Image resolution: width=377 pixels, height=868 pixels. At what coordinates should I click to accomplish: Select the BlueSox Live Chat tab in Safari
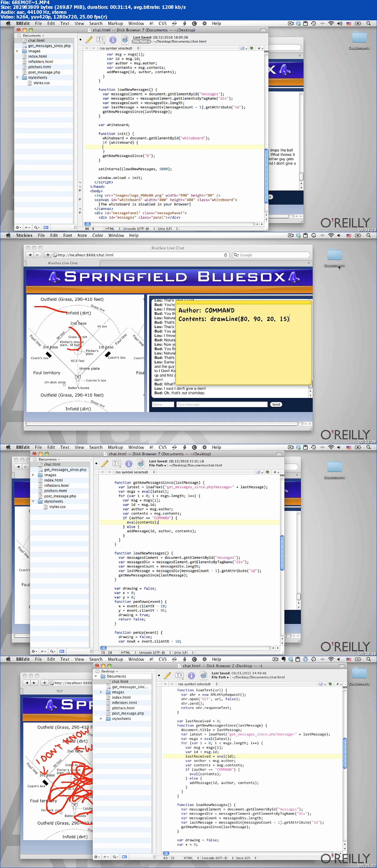63,263
